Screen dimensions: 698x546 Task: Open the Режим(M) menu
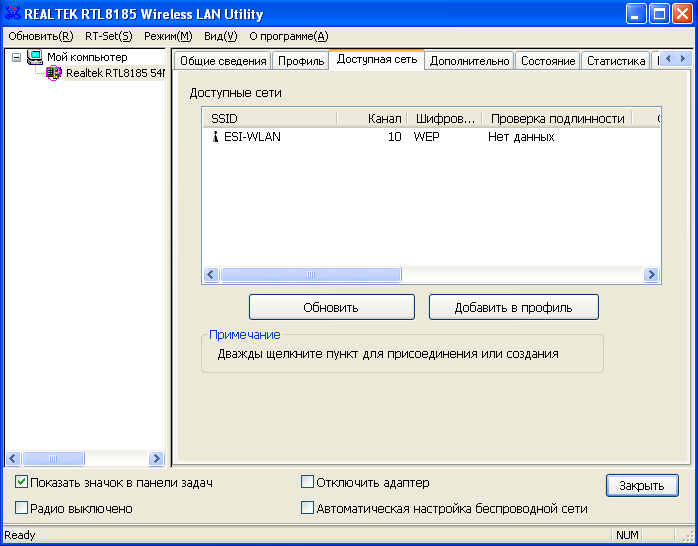pyautogui.click(x=168, y=36)
